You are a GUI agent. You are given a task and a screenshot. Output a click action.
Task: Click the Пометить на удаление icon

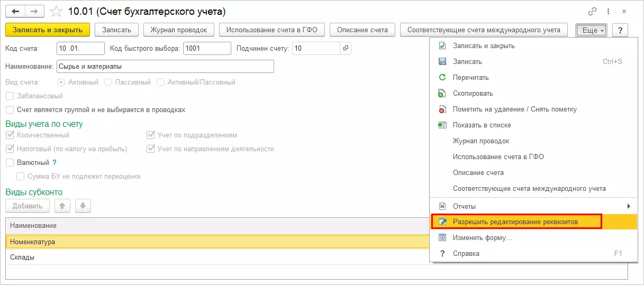point(442,109)
